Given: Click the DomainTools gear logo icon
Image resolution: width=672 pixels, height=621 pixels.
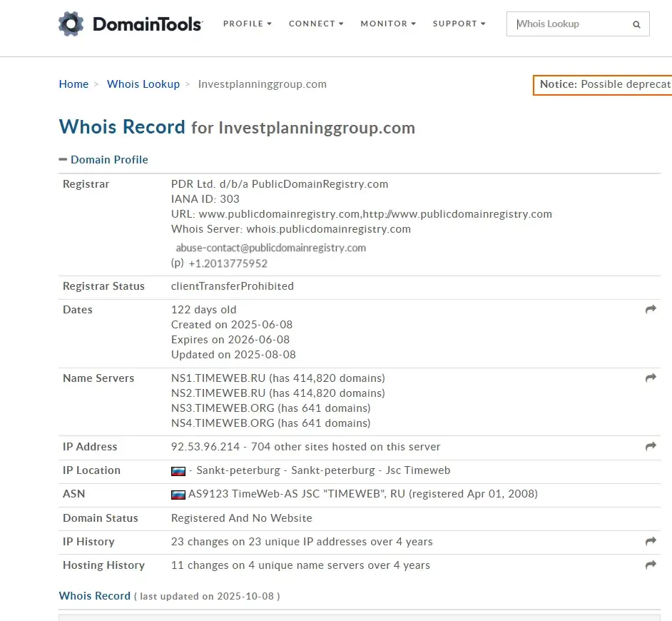Looking at the screenshot, I should pyautogui.click(x=71, y=24).
